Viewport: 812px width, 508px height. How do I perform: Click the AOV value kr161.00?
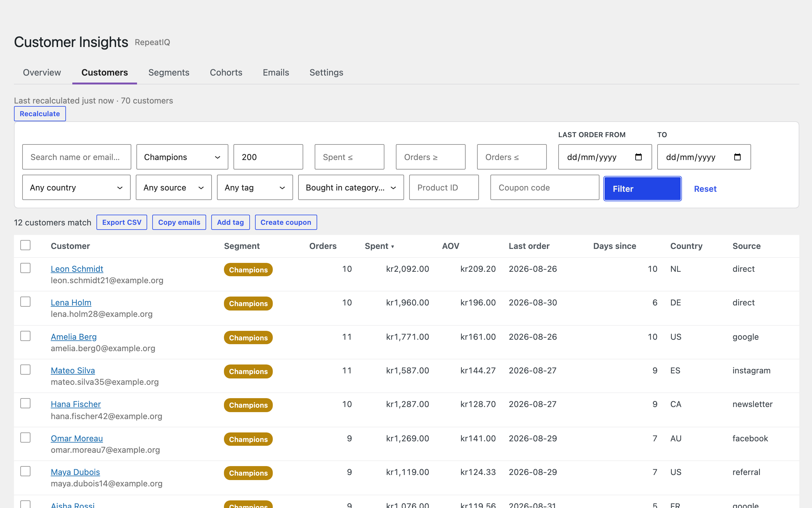[478, 337]
